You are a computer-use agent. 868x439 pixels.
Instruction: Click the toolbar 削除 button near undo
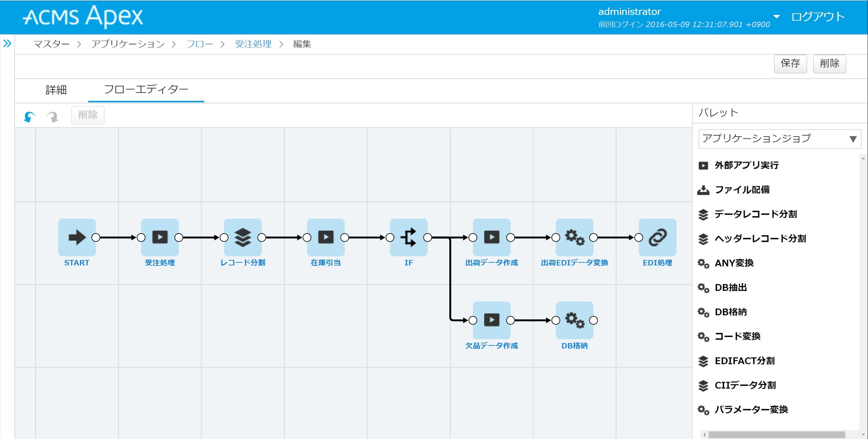coord(88,115)
